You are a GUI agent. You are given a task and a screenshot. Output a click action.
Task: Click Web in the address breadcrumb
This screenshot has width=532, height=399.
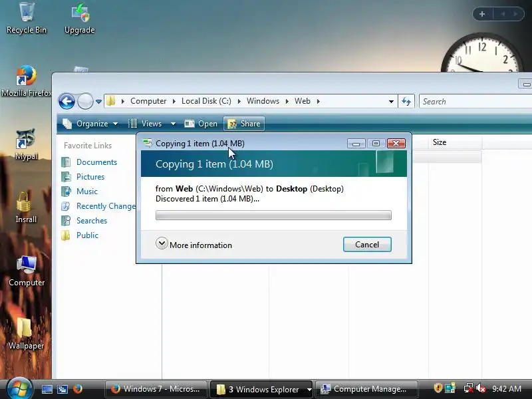coord(303,101)
